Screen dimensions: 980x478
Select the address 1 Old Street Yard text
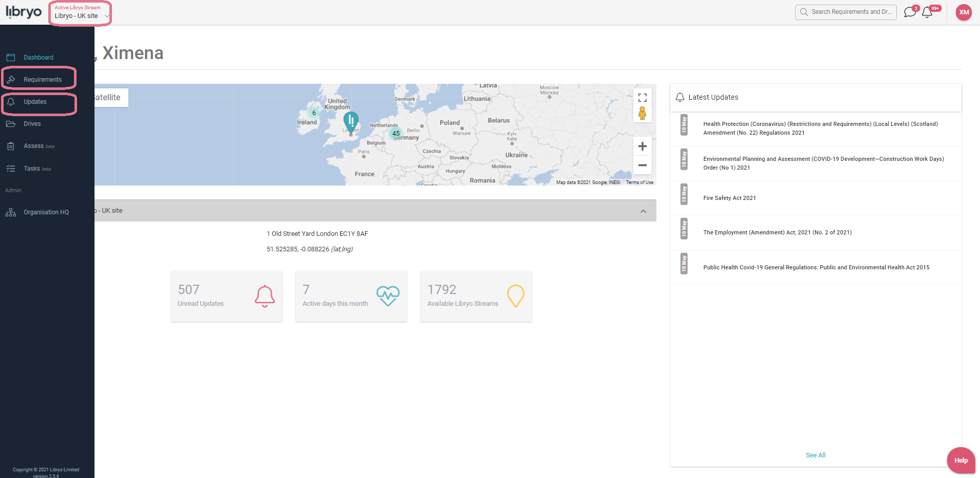(317, 234)
